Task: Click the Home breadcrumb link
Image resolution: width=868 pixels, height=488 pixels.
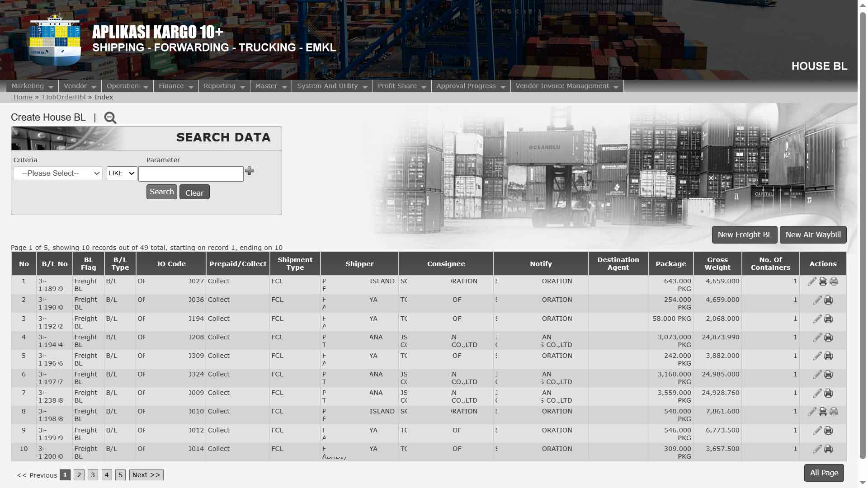Action: (x=23, y=98)
